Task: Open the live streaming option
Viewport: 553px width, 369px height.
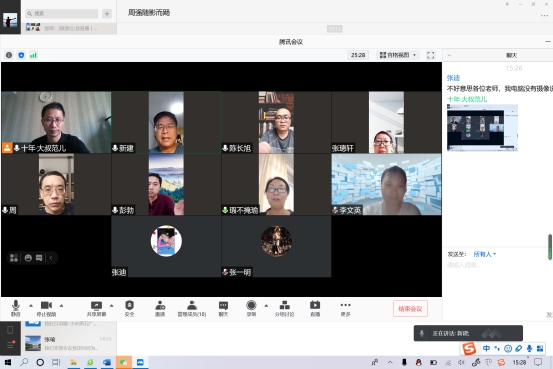Action: [315, 308]
